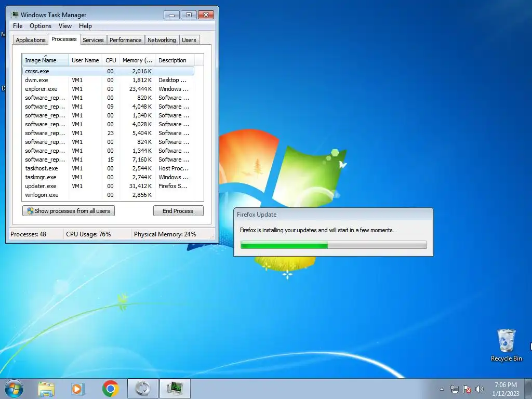Image resolution: width=532 pixels, height=399 pixels.
Task: Open the Windows Start menu orb
Action: pos(14,389)
